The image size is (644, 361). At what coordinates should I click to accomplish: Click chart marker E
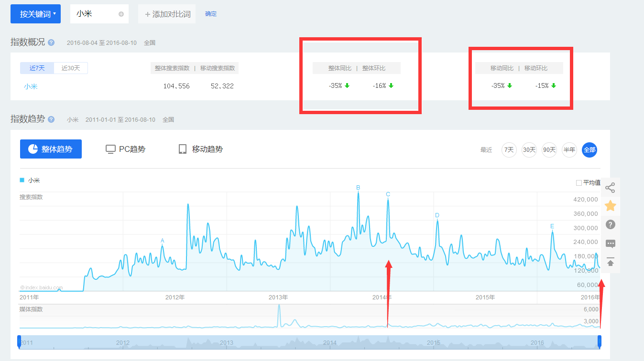[x=552, y=226]
